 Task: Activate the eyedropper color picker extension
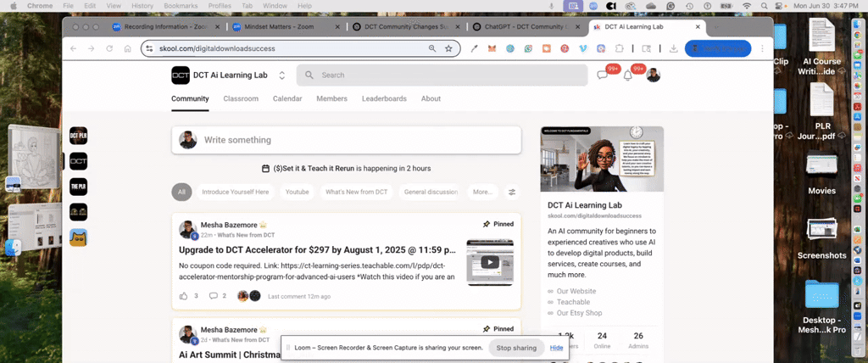474,49
